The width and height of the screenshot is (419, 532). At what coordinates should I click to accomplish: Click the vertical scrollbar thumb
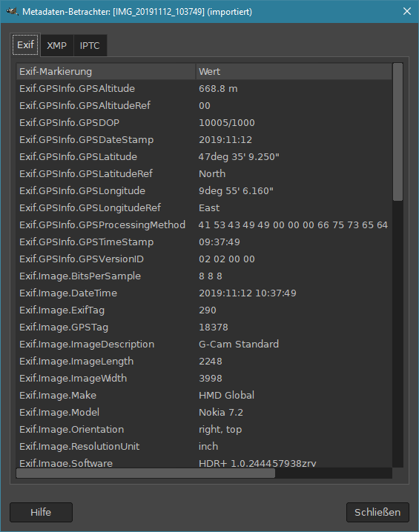(398, 132)
